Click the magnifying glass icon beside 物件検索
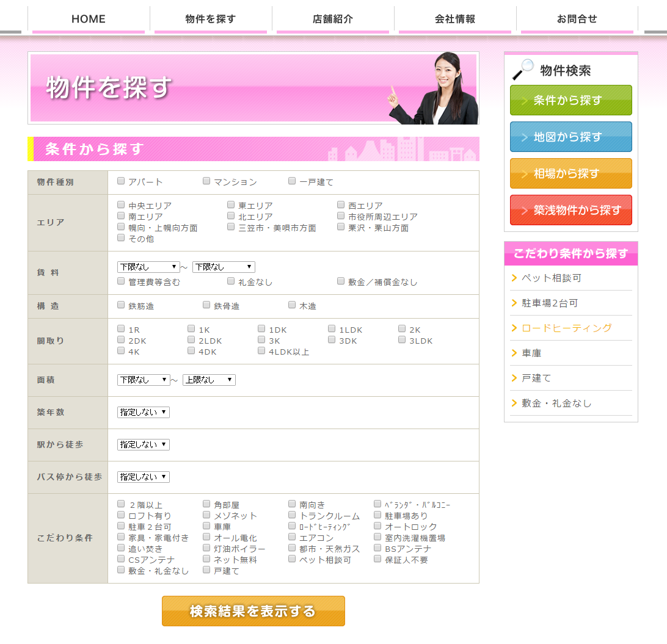Viewport: 667px width, 644px height. 522,70
